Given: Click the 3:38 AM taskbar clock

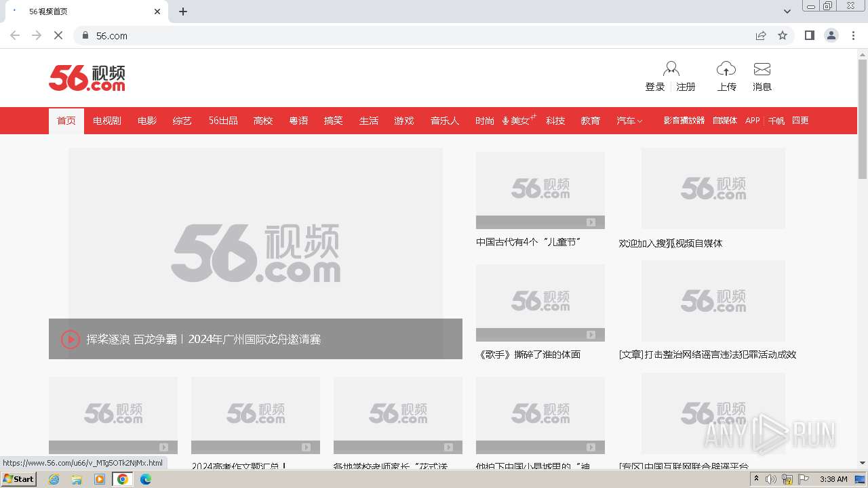Looking at the screenshot, I should pyautogui.click(x=833, y=479).
